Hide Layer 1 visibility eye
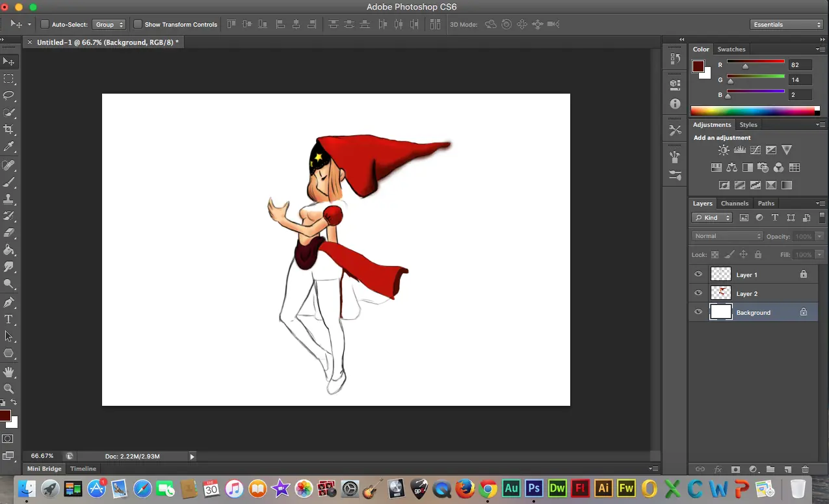This screenshot has height=504, width=829. (698, 274)
